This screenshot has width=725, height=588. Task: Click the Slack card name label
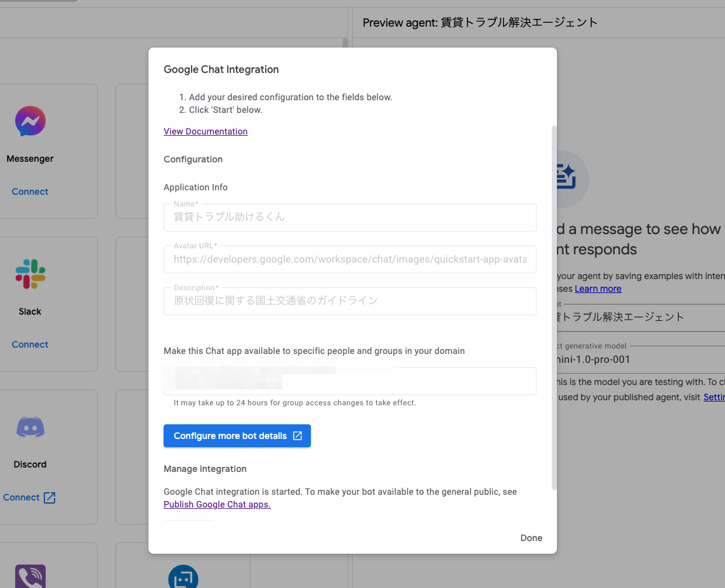(x=30, y=311)
